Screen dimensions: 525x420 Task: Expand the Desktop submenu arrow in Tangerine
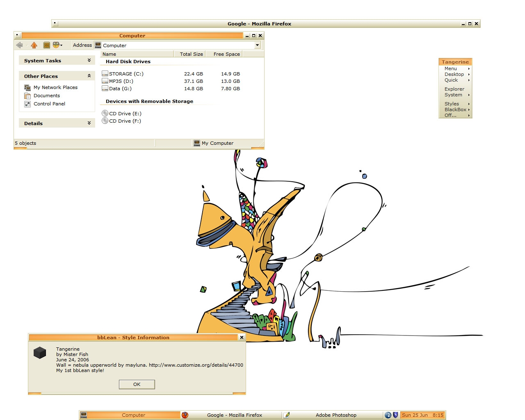469,75
